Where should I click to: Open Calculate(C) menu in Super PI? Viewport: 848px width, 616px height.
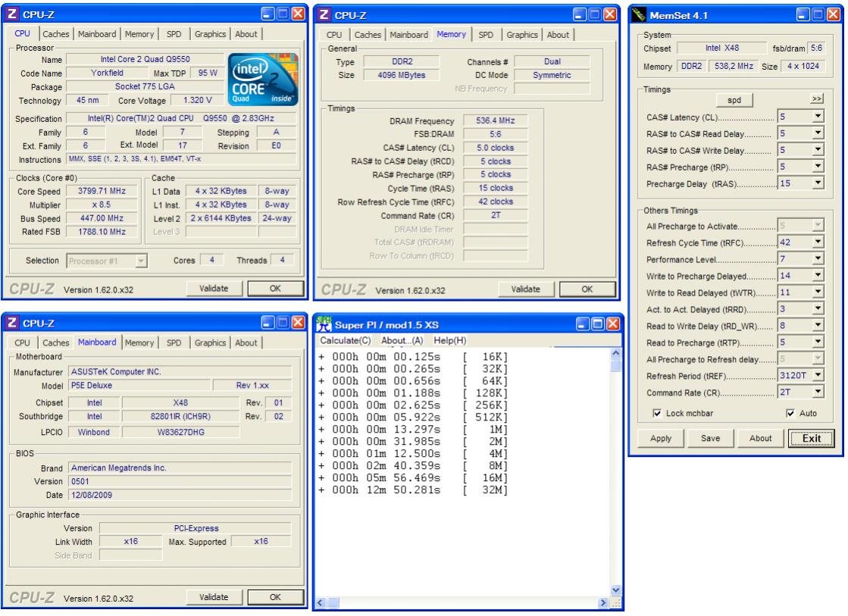pyautogui.click(x=345, y=341)
